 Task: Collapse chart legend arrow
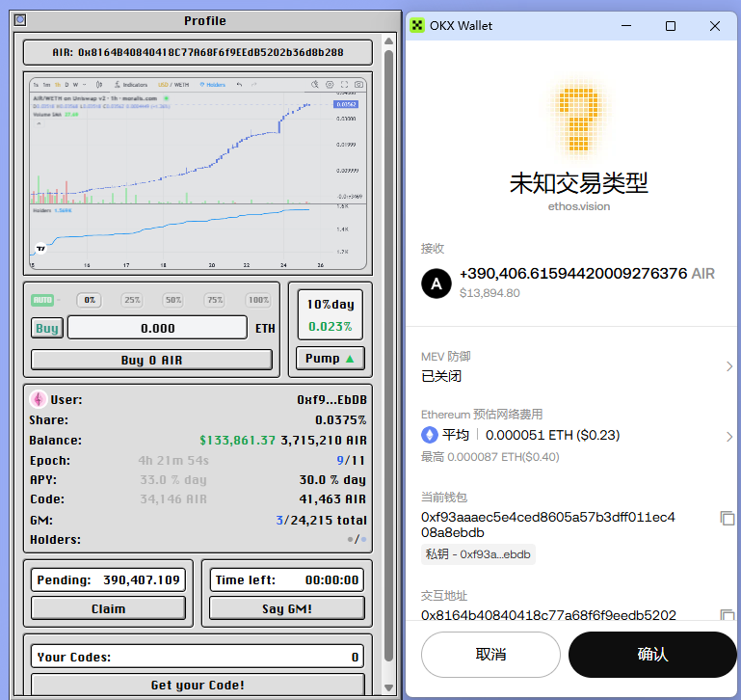pyautogui.click(x=39, y=124)
